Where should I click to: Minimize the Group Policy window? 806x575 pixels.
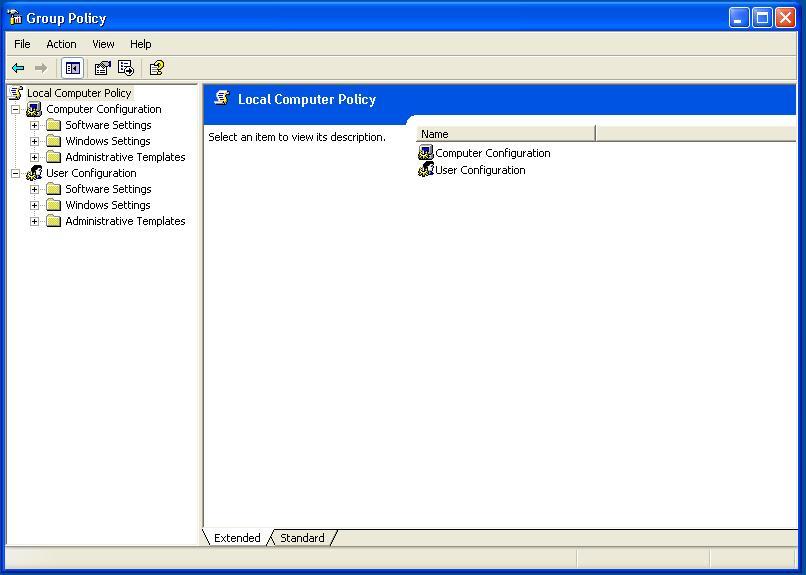click(x=739, y=18)
